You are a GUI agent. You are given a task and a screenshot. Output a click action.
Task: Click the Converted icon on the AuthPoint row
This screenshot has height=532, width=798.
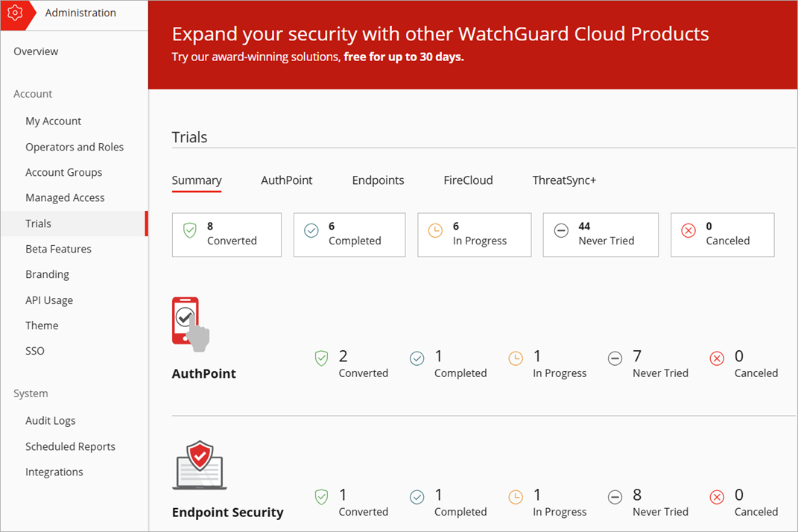[321, 358]
